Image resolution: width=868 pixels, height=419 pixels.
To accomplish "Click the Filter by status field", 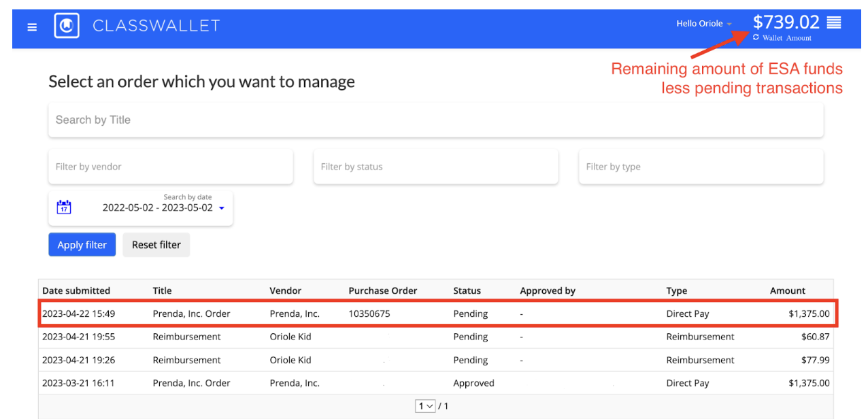I will [x=435, y=167].
